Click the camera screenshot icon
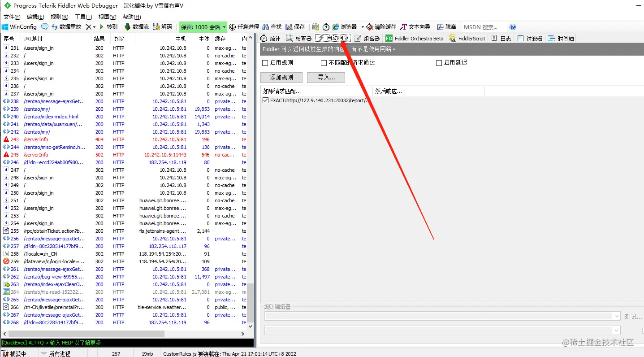This screenshot has height=357, width=644. point(316,27)
